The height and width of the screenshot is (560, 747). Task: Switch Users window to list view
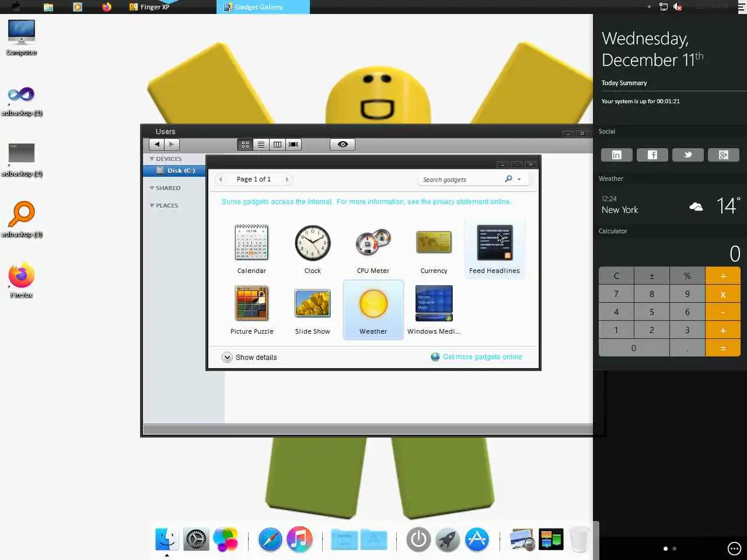coord(261,144)
